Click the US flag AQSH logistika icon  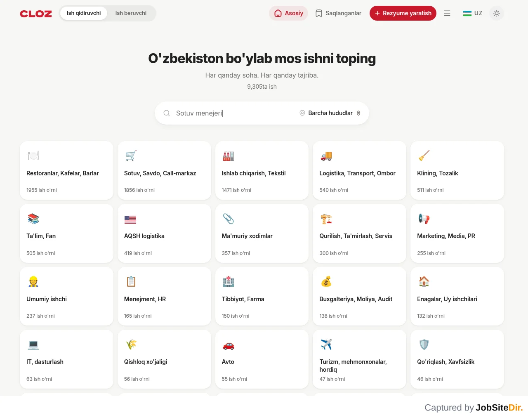point(130,219)
